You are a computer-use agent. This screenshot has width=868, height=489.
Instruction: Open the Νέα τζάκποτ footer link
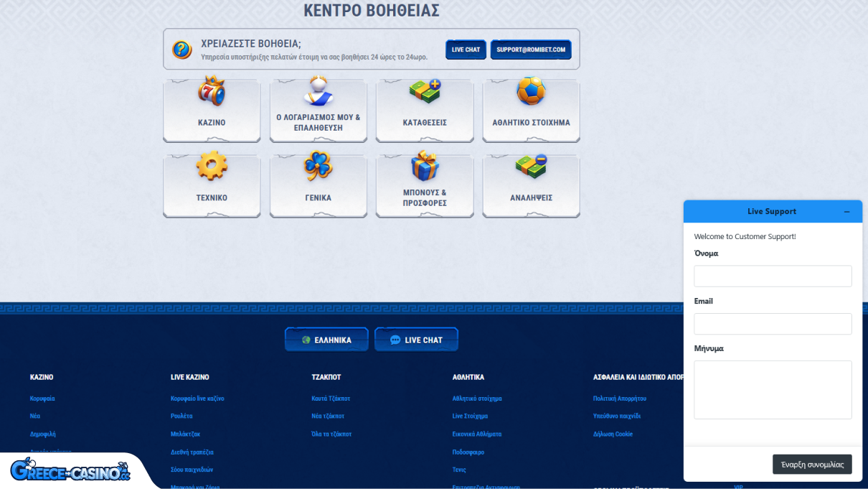coord(328,416)
